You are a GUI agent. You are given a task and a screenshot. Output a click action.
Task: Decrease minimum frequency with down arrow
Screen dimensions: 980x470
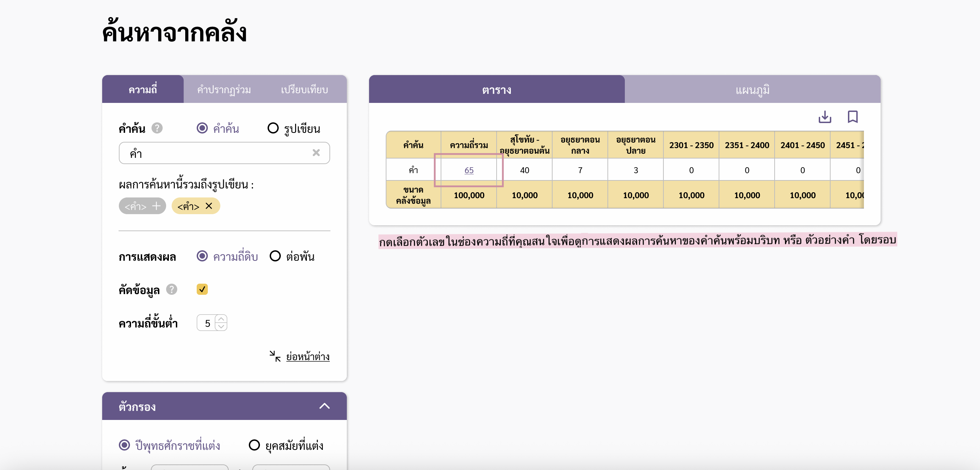click(x=221, y=326)
